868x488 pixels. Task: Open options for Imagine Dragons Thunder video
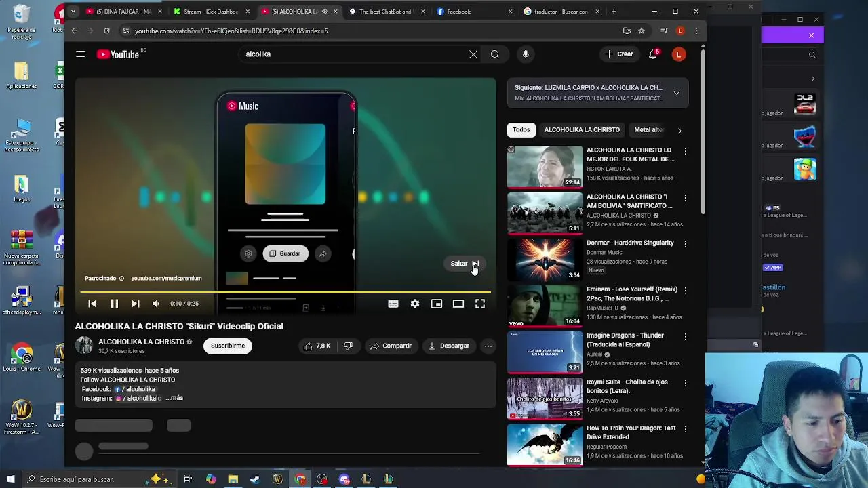point(685,337)
